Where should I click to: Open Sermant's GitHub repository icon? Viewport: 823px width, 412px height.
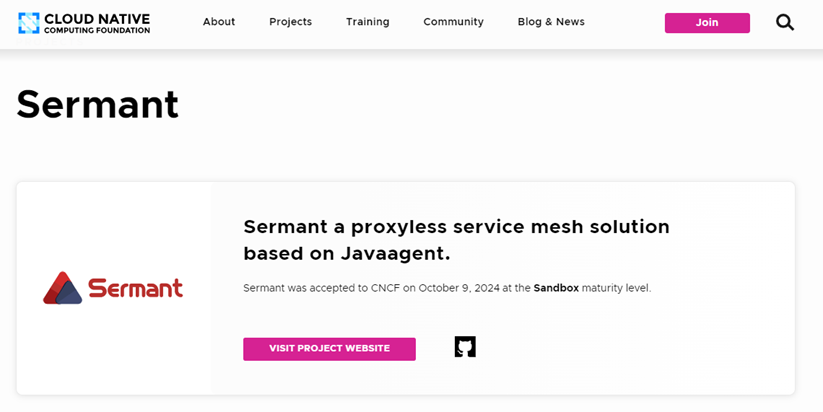coord(465,347)
